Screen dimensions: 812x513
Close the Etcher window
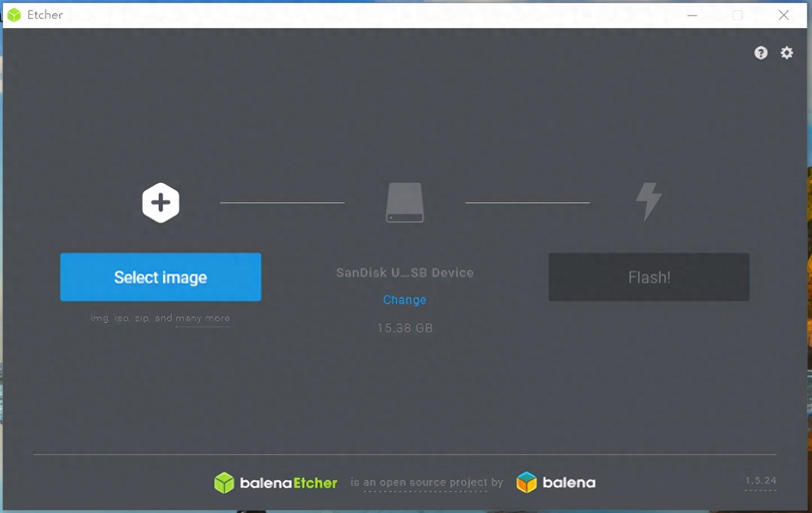click(x=784, y=15)
